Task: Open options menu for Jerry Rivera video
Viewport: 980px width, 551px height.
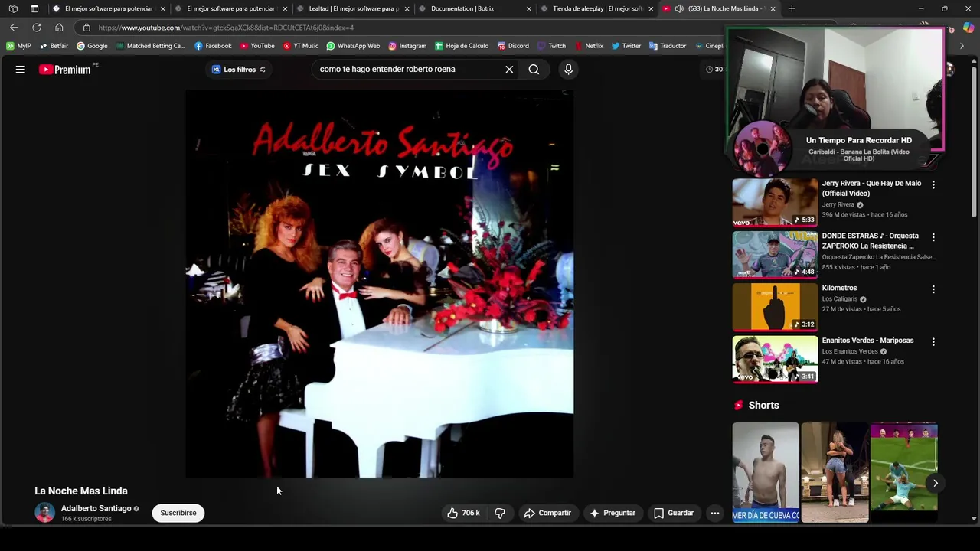Action: pos(933,184)
